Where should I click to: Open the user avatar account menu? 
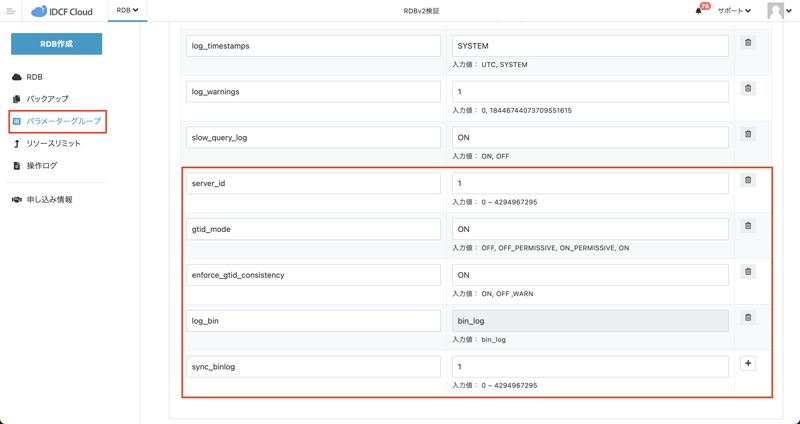pos(779,11)
